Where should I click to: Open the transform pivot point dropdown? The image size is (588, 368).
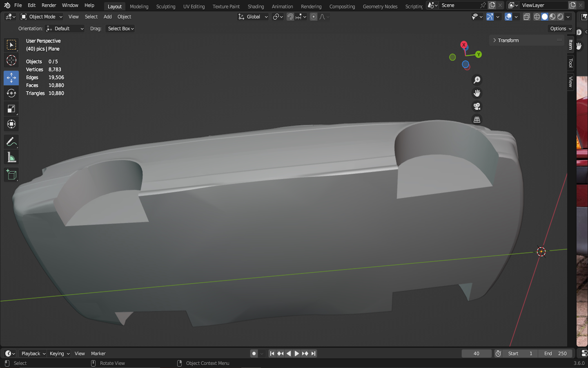278,17
